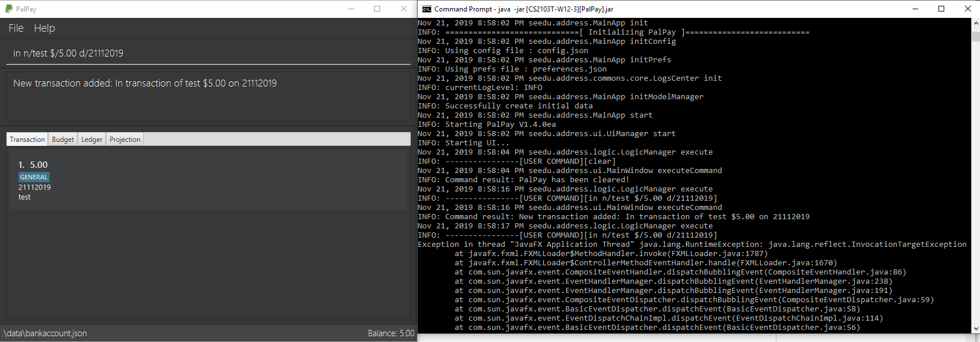This screenshot has height=342, width=980.
Task: Click the result message 'New transaction added'
Action: point(145,83)
